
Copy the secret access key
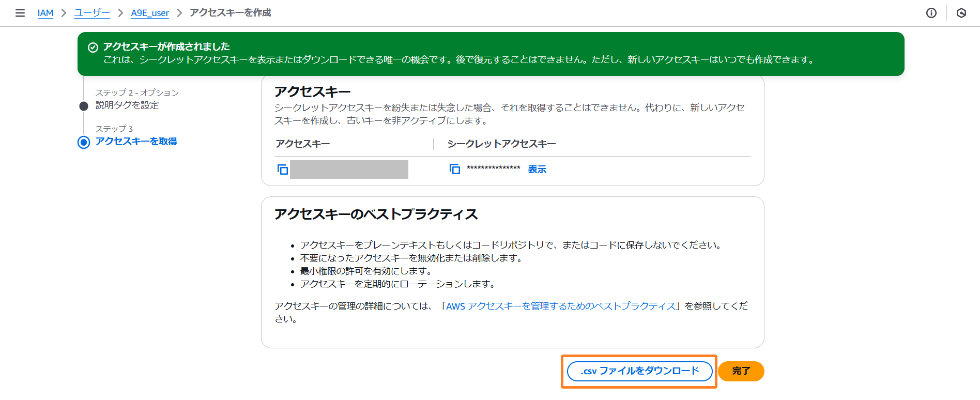click(454, 170)
